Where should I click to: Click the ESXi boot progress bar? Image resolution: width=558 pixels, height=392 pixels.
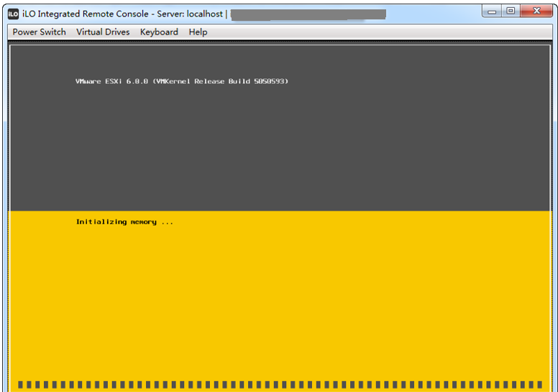click(x=280, y=385)
